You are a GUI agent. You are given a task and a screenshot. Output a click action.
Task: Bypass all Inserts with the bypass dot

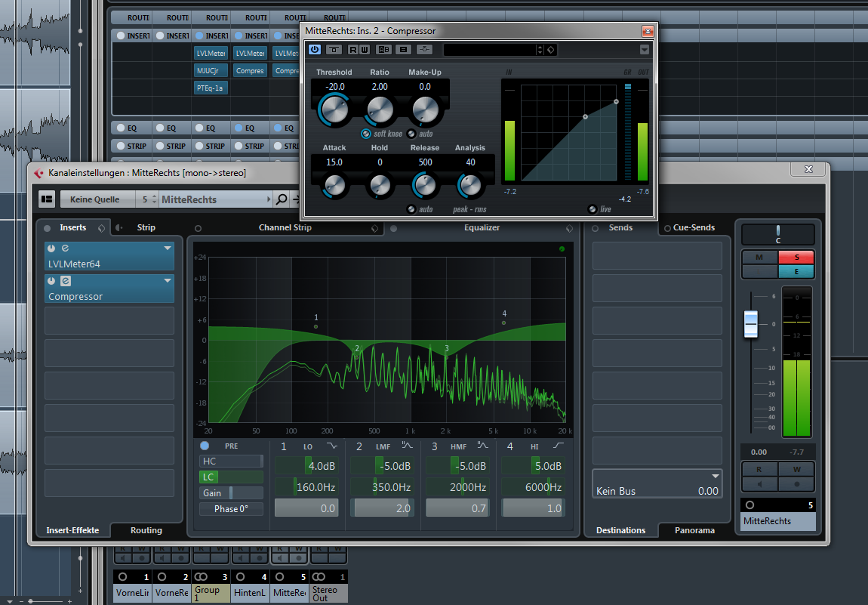[47, 227]
